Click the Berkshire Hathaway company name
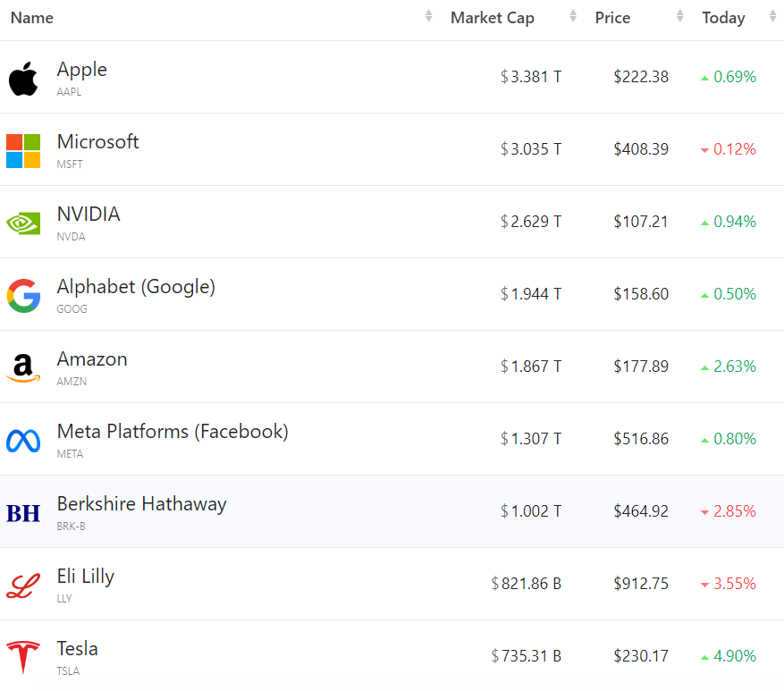The image size is (784, 691). [x=141, y=504]
